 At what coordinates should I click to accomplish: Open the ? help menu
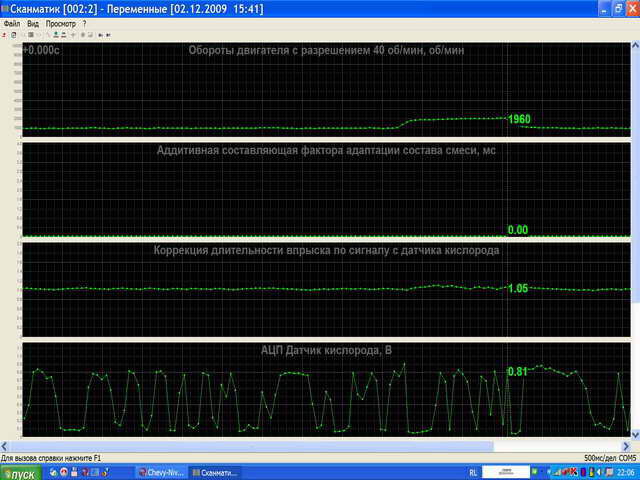84,22
